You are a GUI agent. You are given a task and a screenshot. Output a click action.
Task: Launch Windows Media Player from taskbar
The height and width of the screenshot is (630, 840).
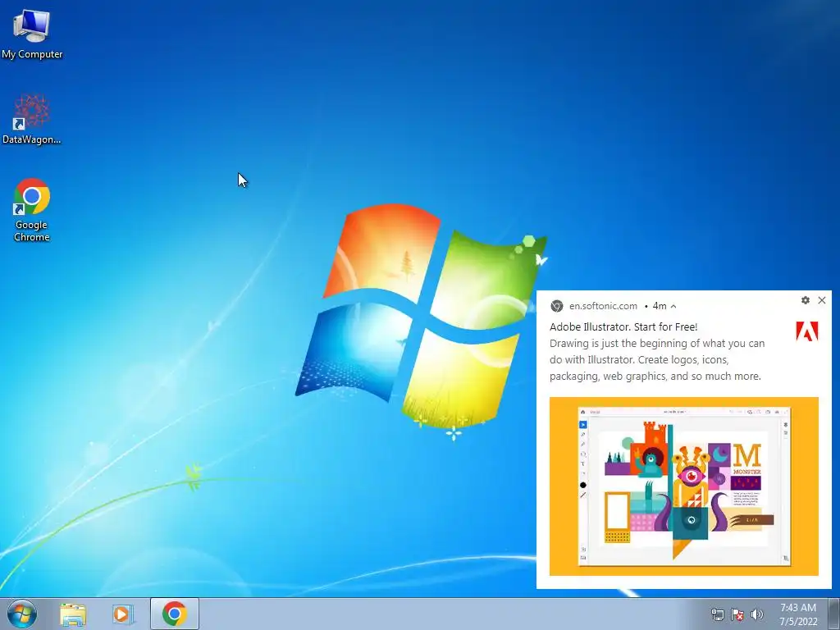[x=122, y=614]
